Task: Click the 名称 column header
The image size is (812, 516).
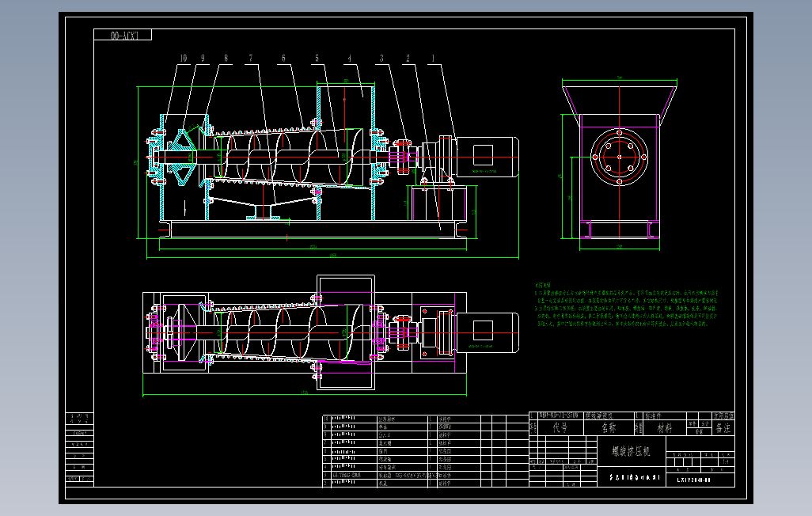Action: 609,427
